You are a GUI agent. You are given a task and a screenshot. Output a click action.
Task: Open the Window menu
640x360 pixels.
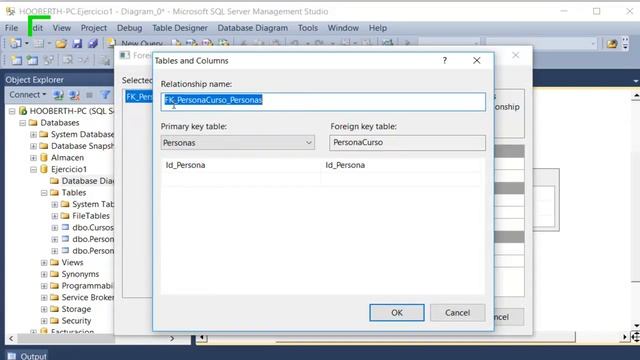coord(343,28)
